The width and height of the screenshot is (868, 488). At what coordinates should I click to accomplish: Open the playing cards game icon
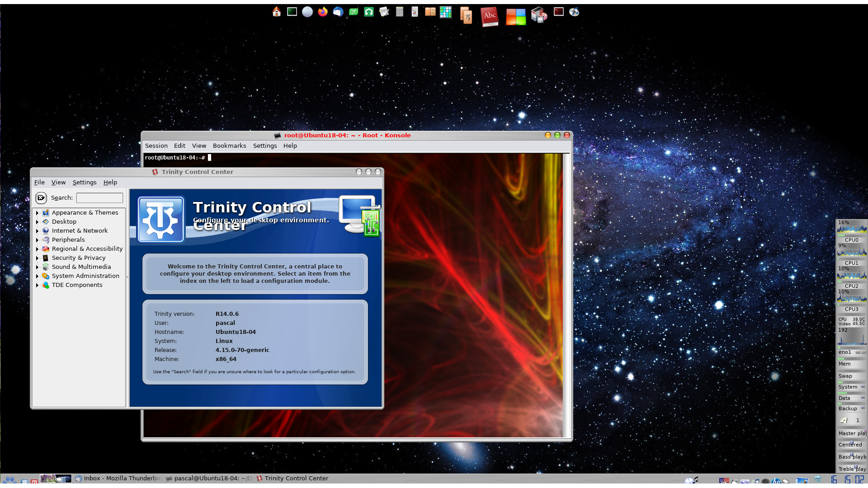pos(415,12)
